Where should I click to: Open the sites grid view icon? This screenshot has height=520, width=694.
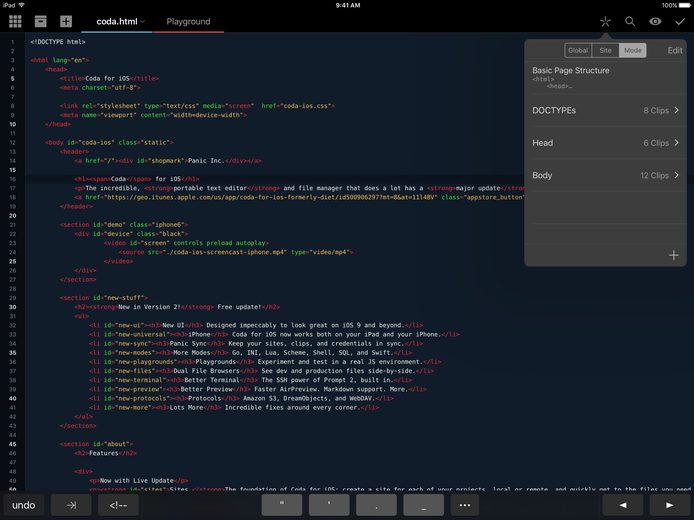15,21
